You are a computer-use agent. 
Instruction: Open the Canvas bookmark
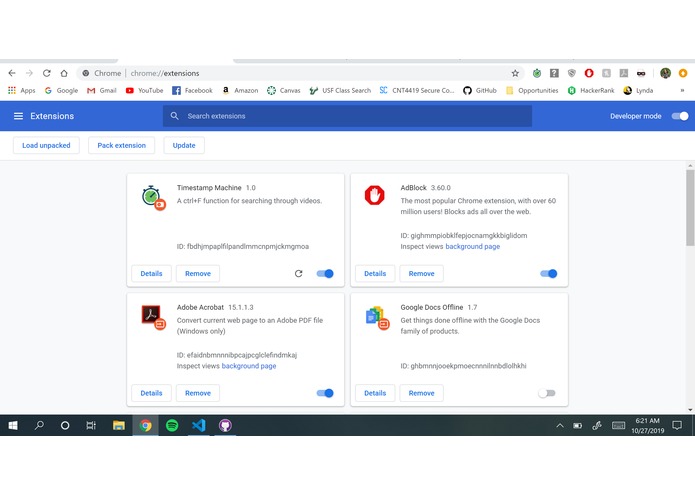pyautogui.click(x=284, y=90)
